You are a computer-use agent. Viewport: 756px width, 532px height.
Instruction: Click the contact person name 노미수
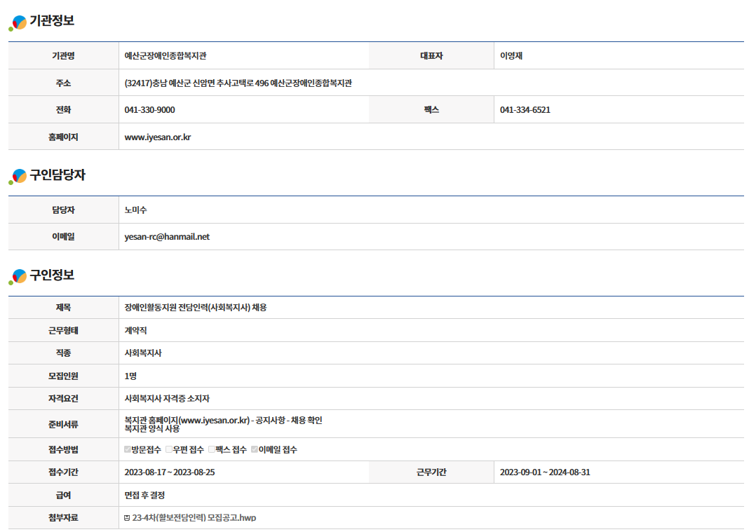point(135,210)
